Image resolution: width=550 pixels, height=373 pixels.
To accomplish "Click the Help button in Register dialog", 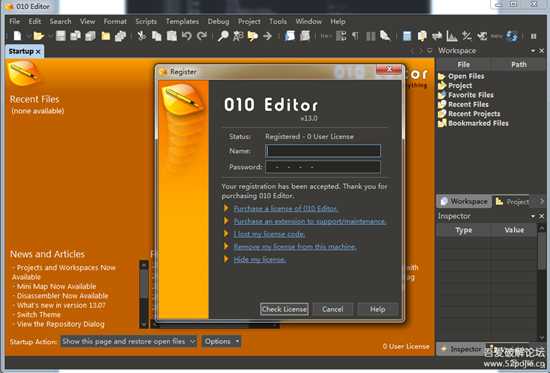I will (x=378, y=309).
